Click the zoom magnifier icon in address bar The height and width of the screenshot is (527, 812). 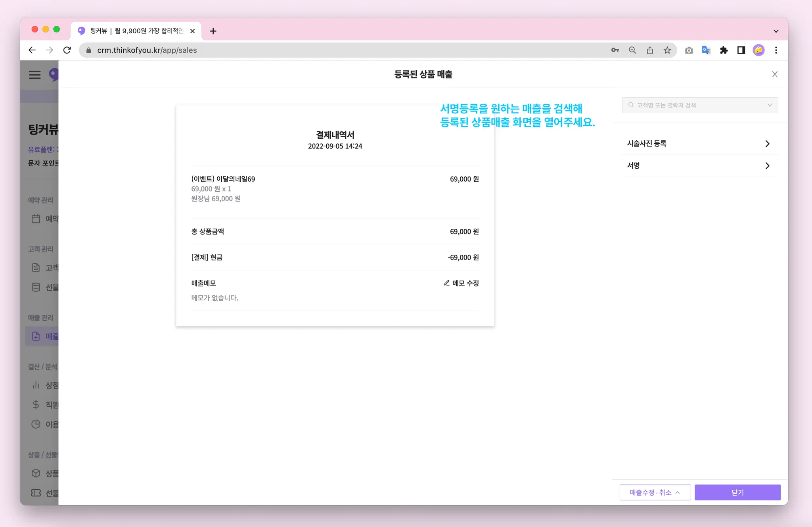[x=632, y=50]
